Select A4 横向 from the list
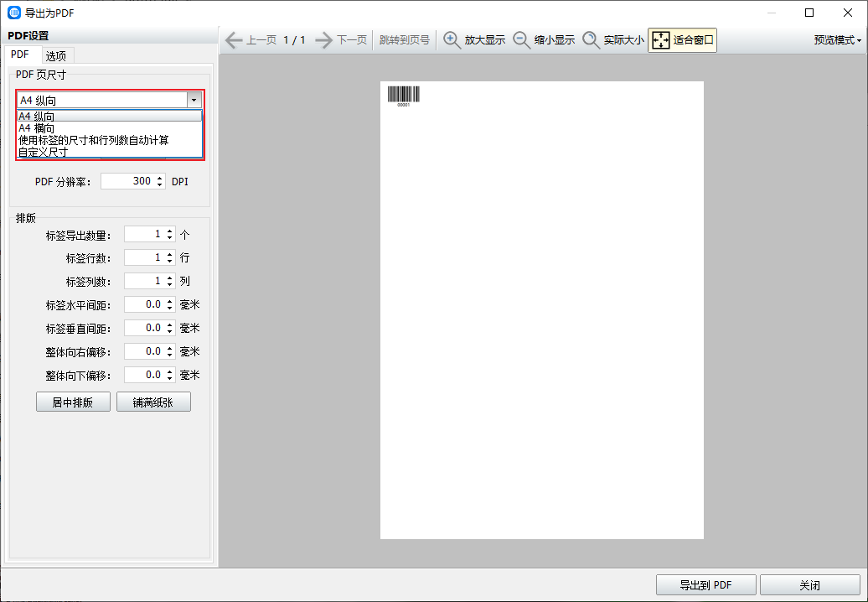This screenshot has height=602, width=868. pos(37,128)
